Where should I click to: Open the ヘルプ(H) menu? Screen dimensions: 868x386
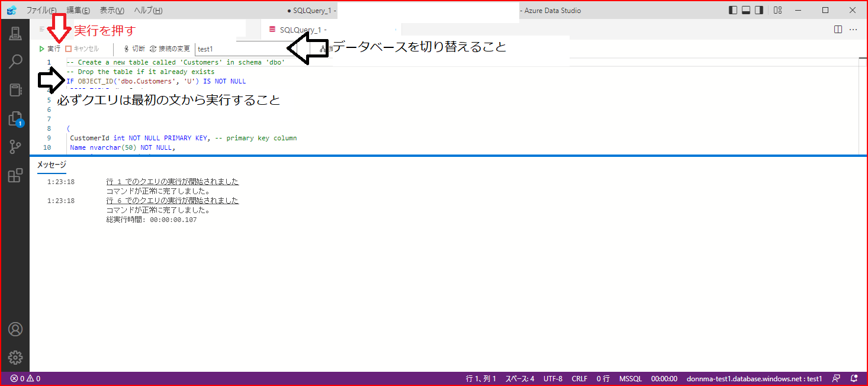point(148,10)
